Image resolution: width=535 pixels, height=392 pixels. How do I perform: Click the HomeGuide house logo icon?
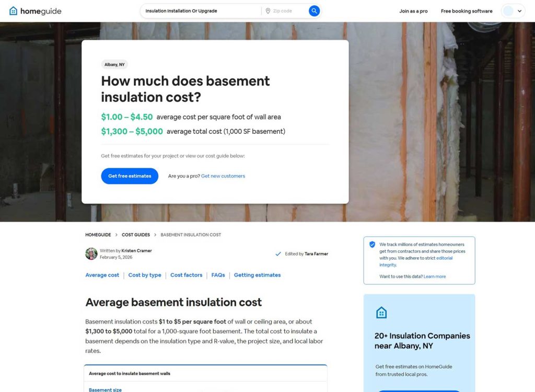point(14,10)
